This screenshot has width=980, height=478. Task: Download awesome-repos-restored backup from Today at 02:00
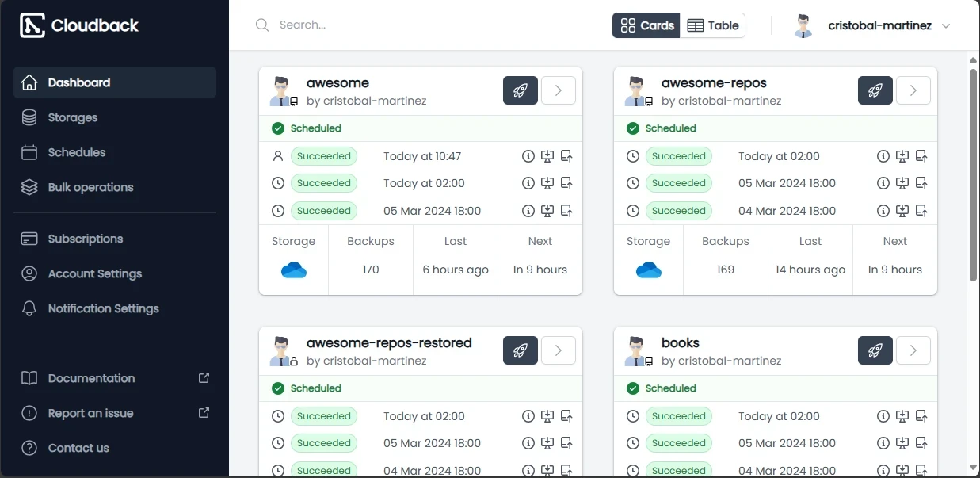547,416
